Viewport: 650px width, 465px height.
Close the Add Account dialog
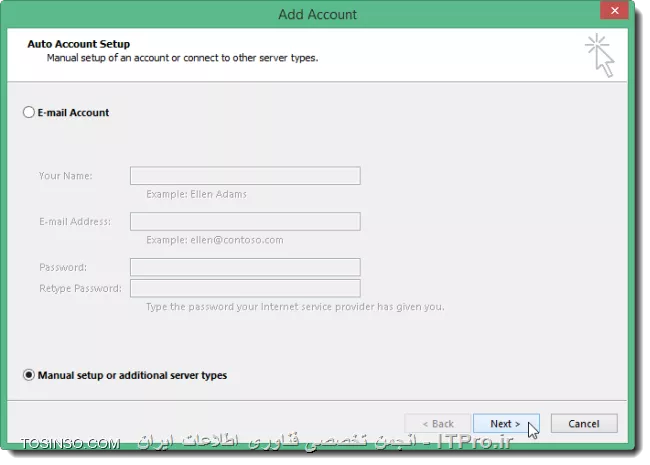point(614,10)
